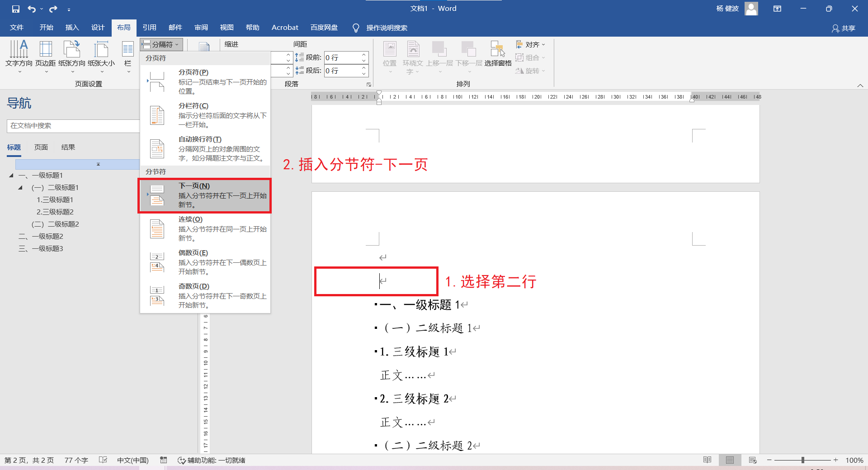Collapse the ribbon with the chevron

[860, 85]
